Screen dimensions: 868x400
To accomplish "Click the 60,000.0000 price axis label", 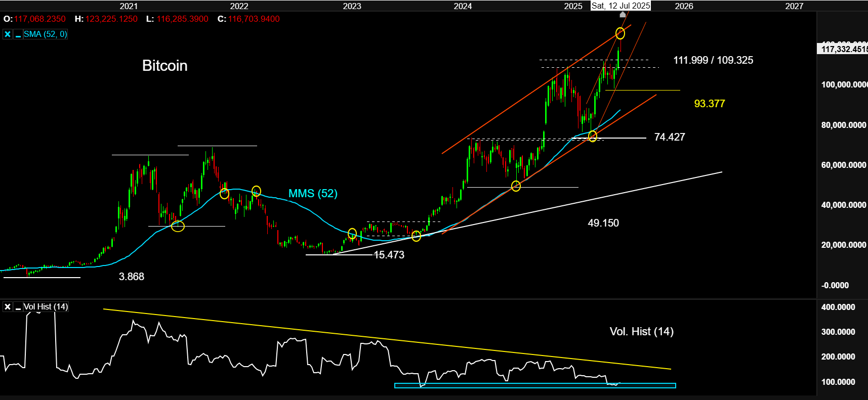I will (844, 165).
